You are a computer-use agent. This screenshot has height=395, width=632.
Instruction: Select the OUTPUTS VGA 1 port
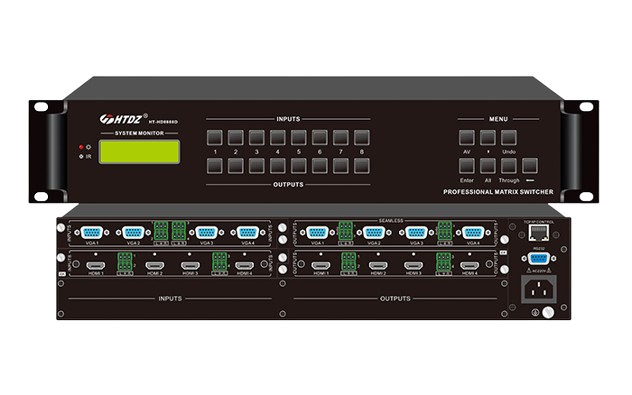(317, 233)
